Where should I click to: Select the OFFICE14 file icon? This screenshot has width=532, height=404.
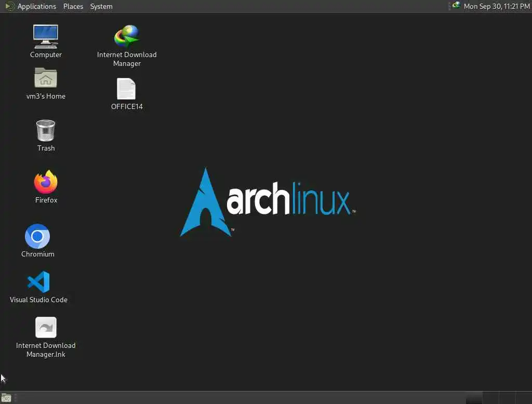(x=126, y=89)
